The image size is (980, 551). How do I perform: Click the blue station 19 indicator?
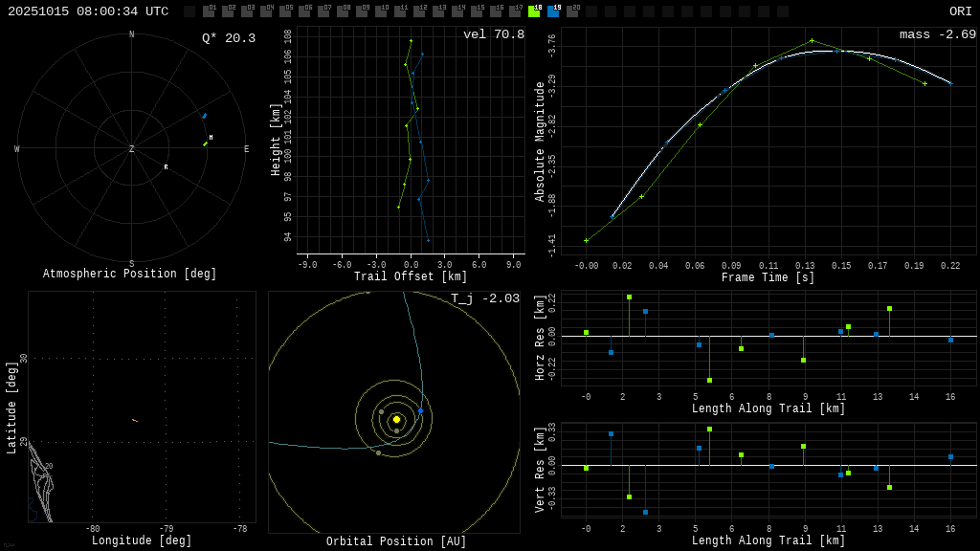click(553, 11)
